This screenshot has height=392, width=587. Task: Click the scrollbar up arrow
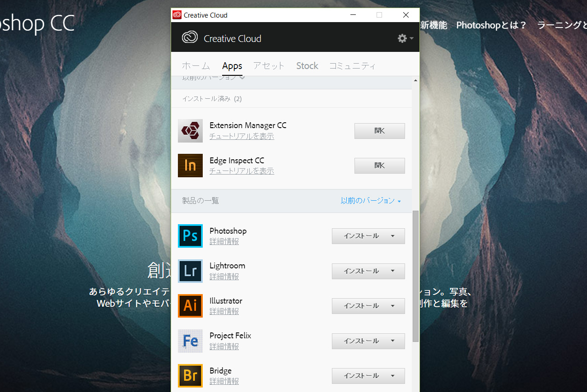415,80
